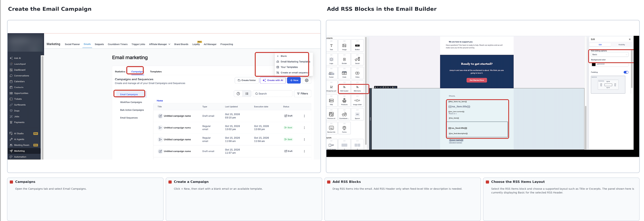
Task: Open the Filters panel
Action: point(303,94)
